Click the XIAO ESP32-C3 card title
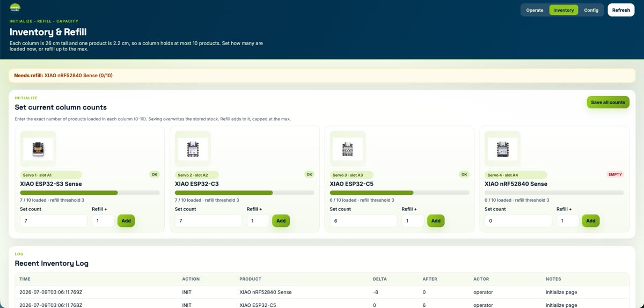Screen dimensions: 644x308 (x=196, y=184)
